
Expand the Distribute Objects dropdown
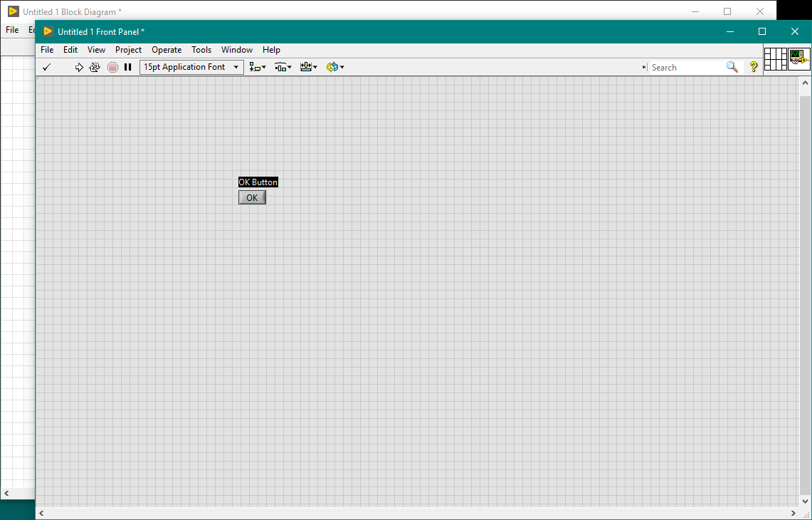[283, 67]
